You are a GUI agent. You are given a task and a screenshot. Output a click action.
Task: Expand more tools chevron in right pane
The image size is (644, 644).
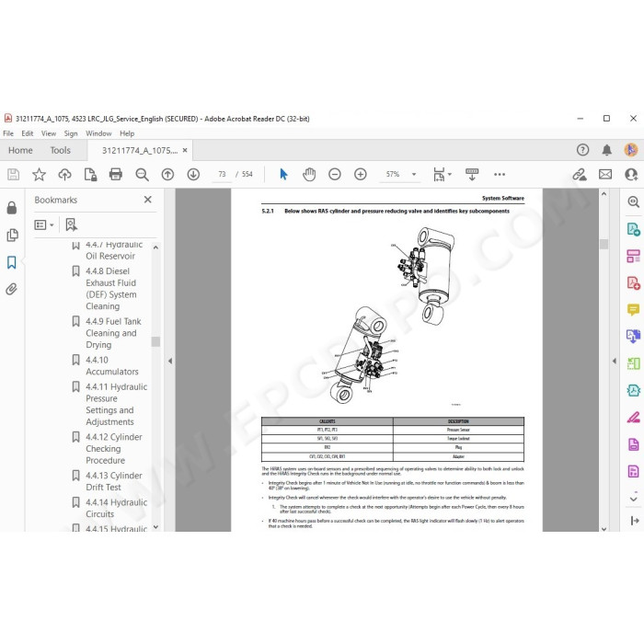coord(633,499)
